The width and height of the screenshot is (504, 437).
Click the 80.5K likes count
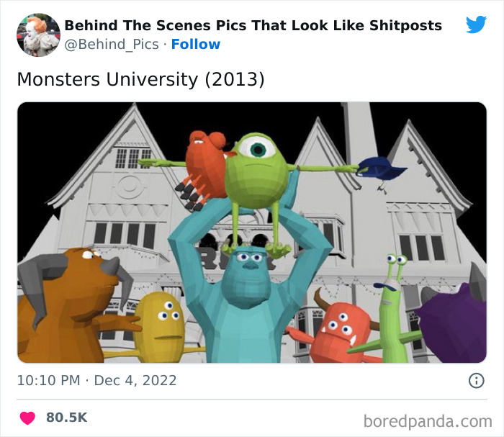66,418
